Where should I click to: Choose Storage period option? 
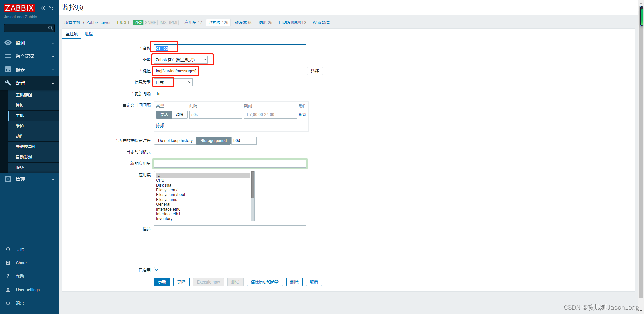(x=213, y=141)
